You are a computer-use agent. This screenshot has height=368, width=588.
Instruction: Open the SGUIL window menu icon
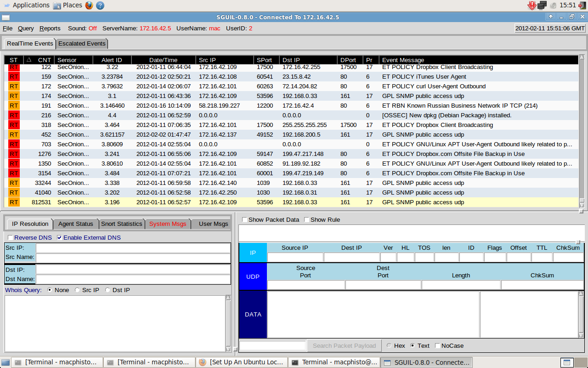pyautogui.click(x=6, y=17)
